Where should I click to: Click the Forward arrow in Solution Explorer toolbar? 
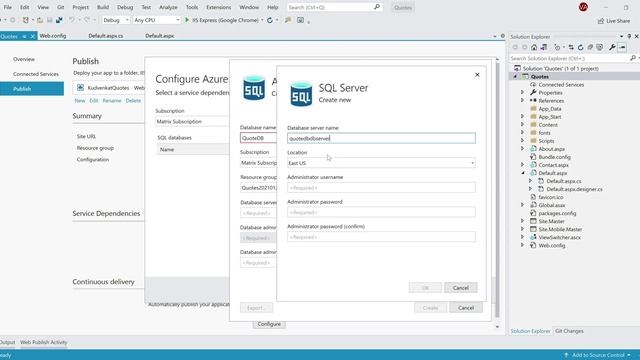click(524, 47)
